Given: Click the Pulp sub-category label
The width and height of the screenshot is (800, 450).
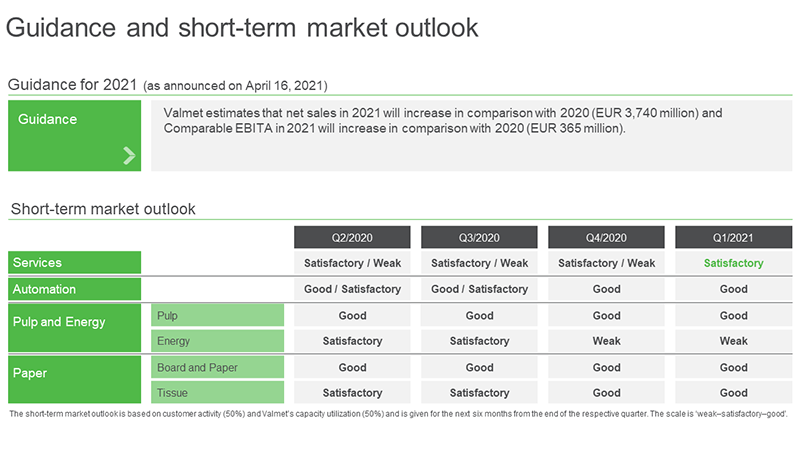Looking at the screenshot, I should [x=217, y=315].
